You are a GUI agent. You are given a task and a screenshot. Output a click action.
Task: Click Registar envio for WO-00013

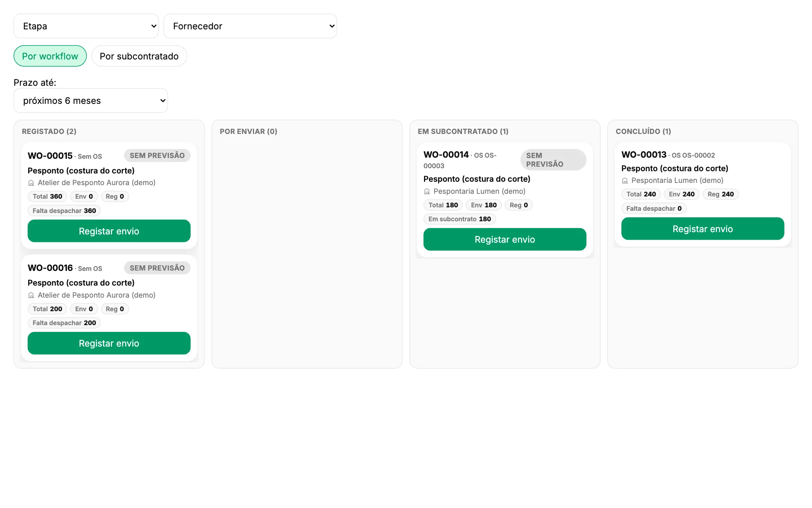click(x=703, y=229)
